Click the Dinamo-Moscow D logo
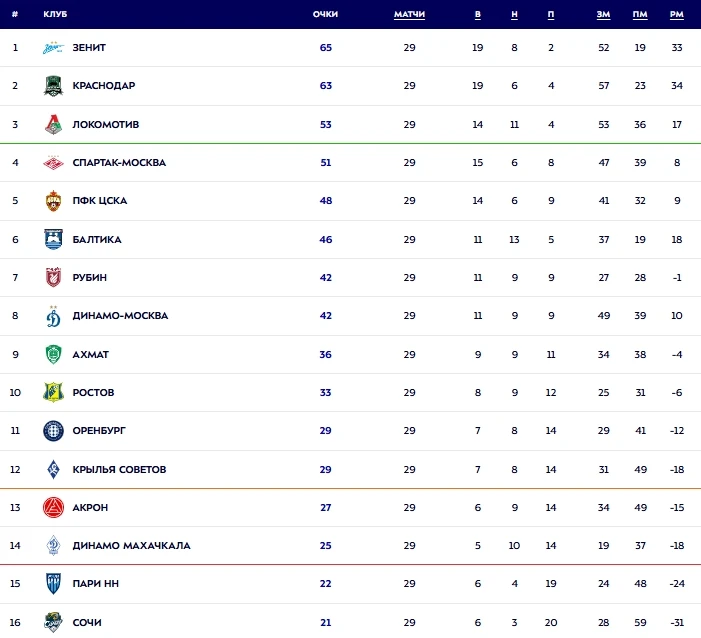The width and height of the screenshot is (701, 638). [x=53, y=316]
